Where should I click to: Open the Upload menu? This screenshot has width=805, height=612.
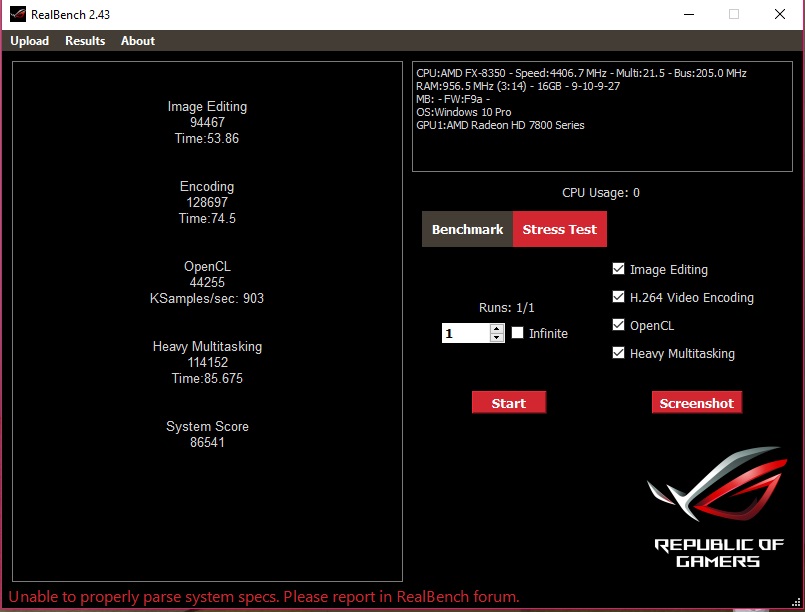[30, 41]
